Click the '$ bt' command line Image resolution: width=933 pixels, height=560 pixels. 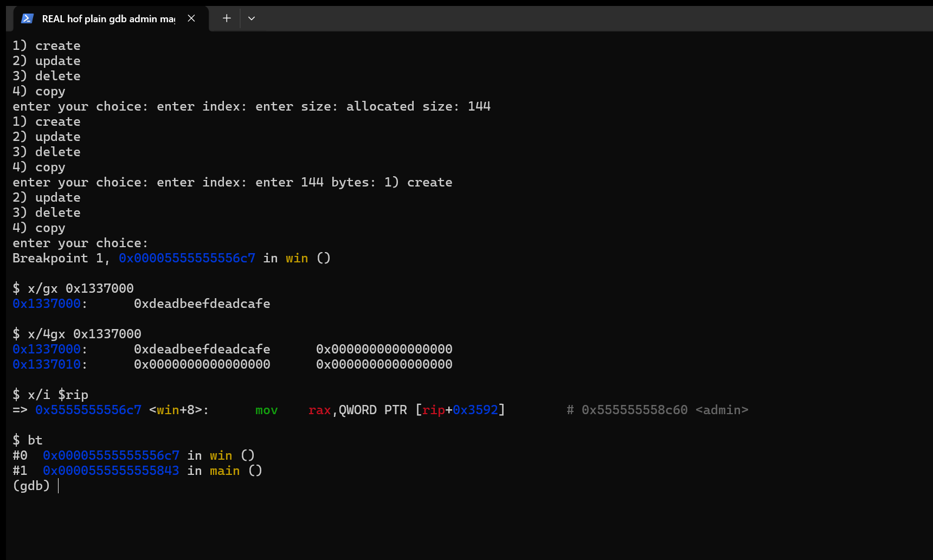click(x=28, y=440)
